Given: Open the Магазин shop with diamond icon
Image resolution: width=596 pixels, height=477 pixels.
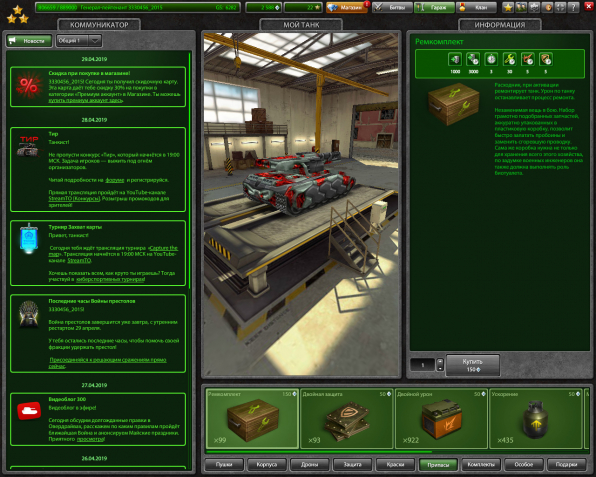Looking at the screenshot, I should pos(347,7).
